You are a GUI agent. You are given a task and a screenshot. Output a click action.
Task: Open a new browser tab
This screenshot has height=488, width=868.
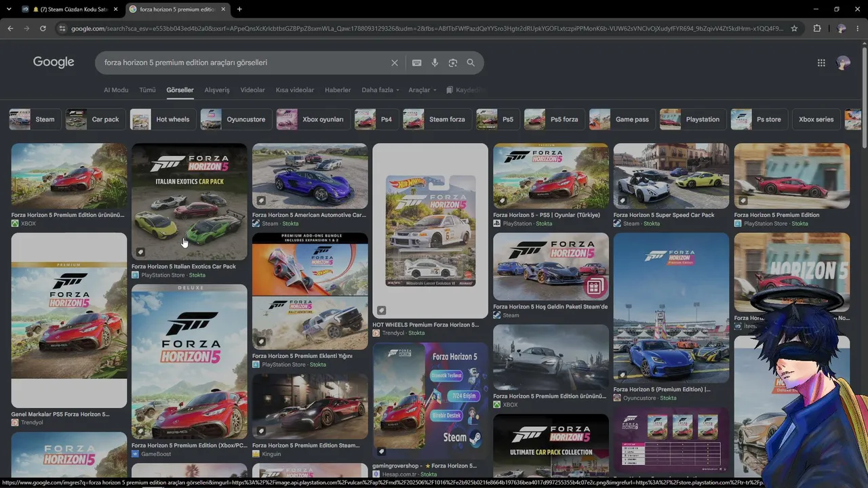[x=239, y=9]
